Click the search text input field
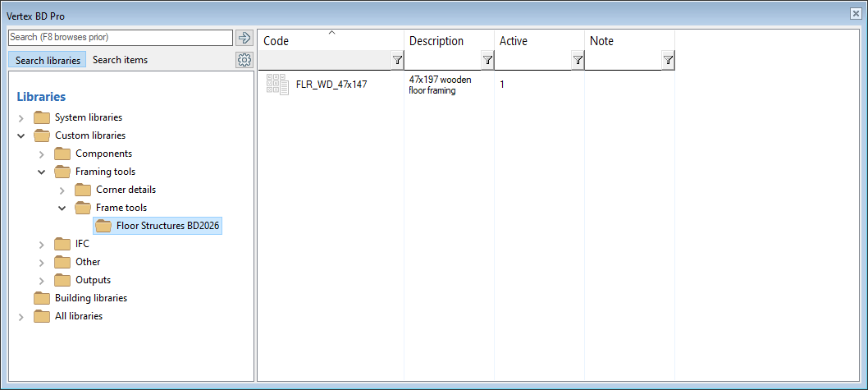Image resolution: width=868 pixels, height=390 pixels. pyautogui.click(x=120, y=38)
